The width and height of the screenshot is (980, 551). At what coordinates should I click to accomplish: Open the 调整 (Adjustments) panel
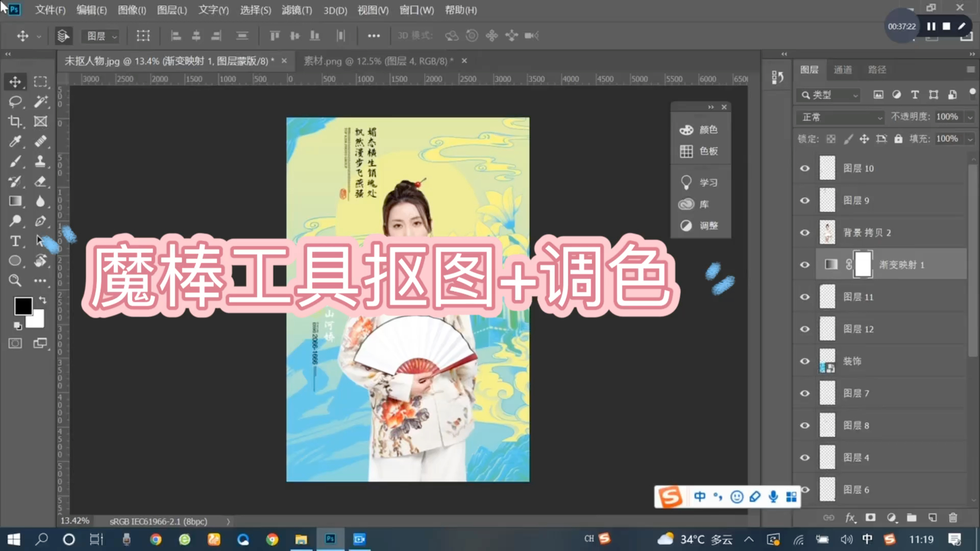(x=700, y=226)
